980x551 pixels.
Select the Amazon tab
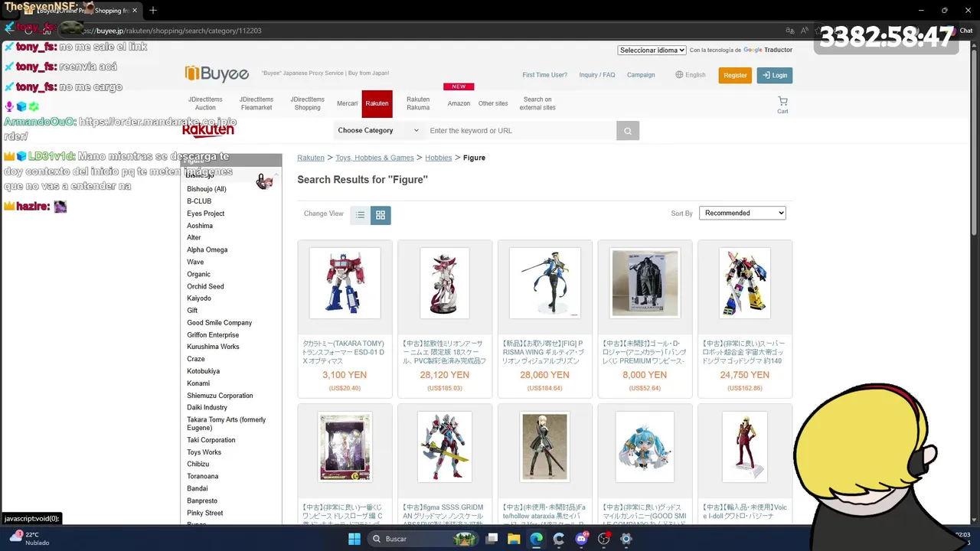pyautogui.click(x=459, y=103)
